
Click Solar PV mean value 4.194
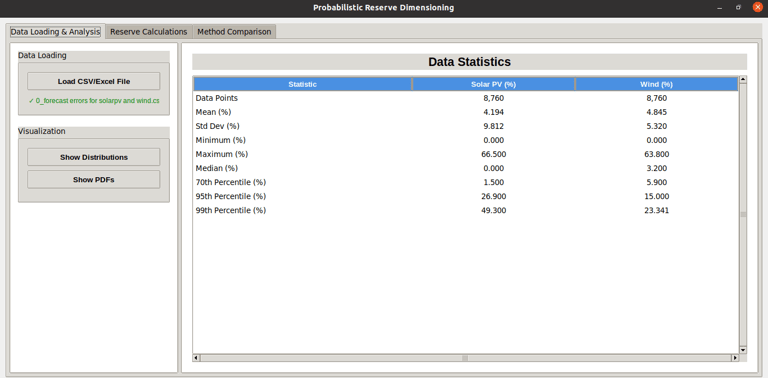(493, 112)
